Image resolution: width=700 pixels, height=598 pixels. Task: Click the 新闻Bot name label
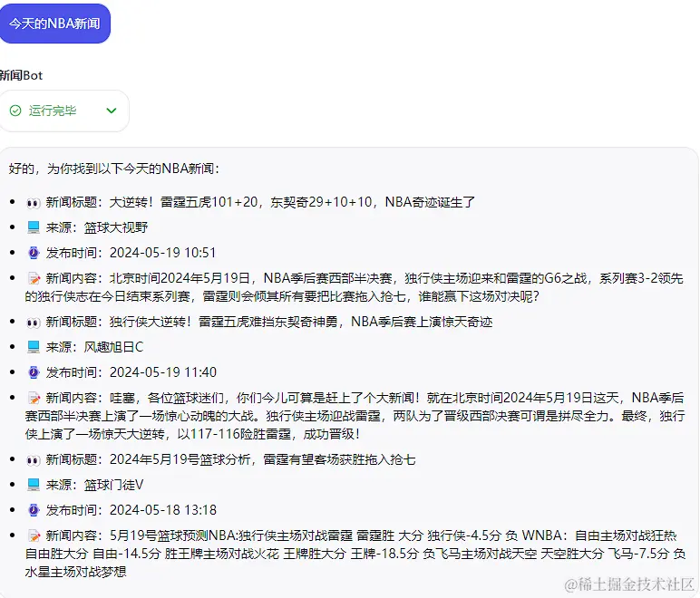click(21, 75)
